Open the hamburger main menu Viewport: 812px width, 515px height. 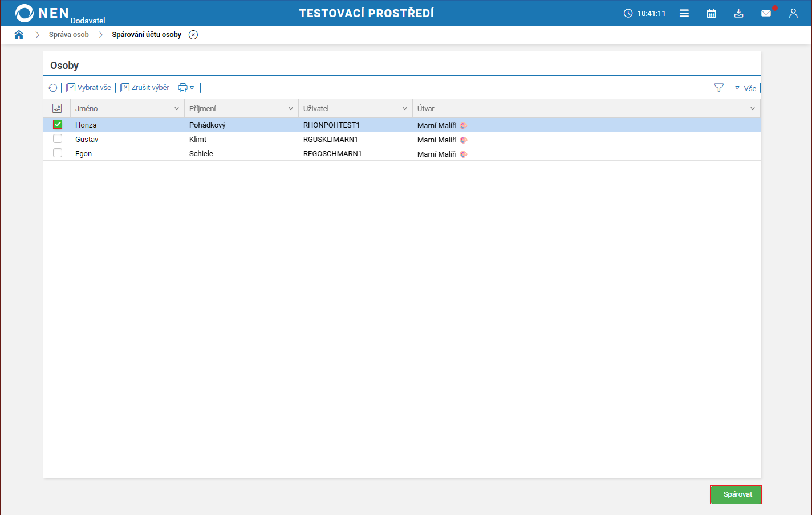pos(684,13)
